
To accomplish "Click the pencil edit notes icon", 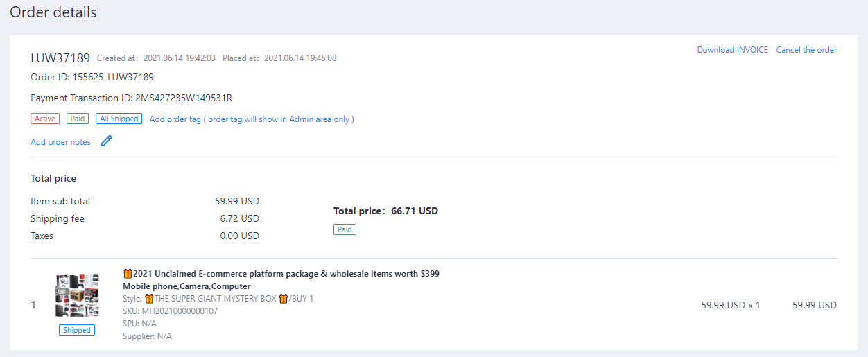I will point(106,141).
